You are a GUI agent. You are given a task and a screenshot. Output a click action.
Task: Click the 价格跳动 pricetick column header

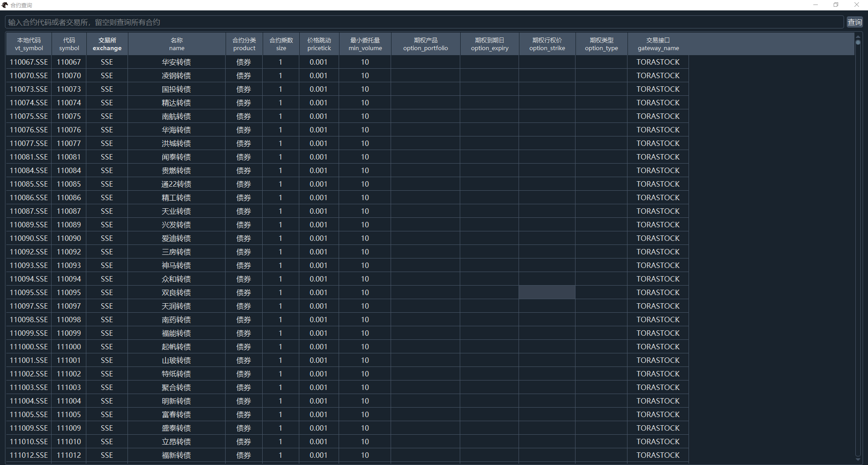pos(319,44)
